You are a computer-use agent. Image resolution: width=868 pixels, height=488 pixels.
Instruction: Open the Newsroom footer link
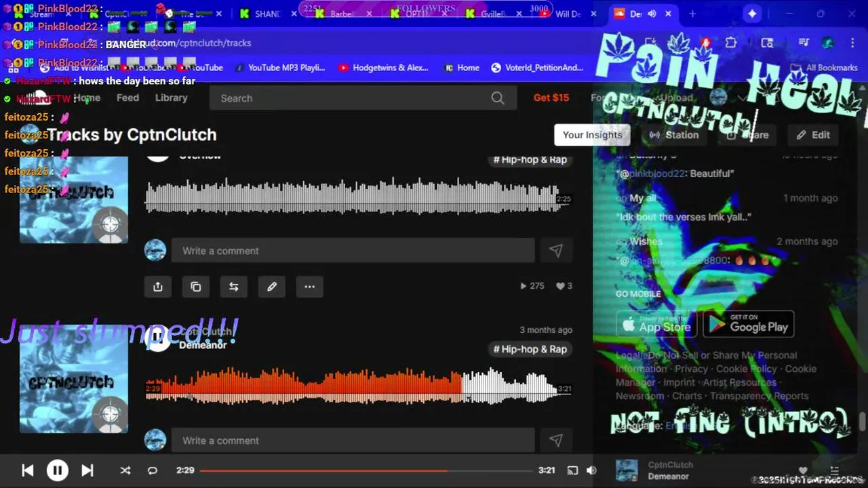(639, 396)
